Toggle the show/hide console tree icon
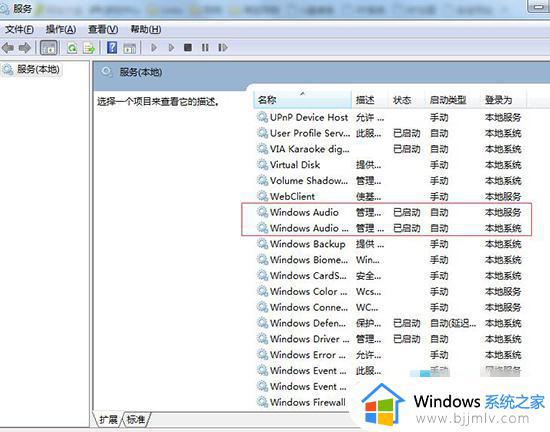This screenshot has height=432, width=550. click(x=49, y=47)
